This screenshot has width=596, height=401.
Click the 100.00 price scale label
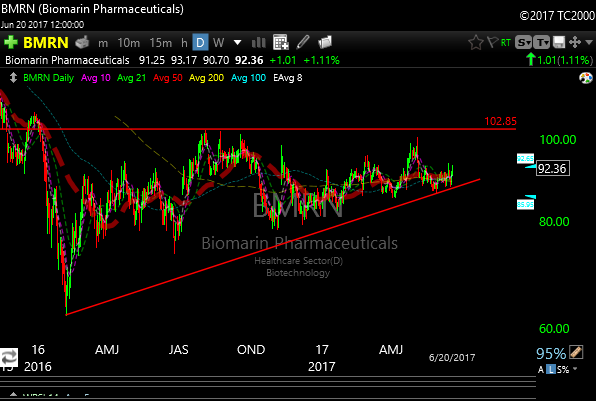tap(558, 140)
